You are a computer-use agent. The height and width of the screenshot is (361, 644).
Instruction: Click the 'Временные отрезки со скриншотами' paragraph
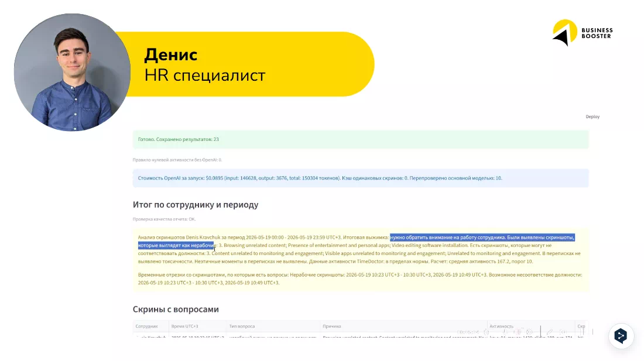(x=360, y=279)
